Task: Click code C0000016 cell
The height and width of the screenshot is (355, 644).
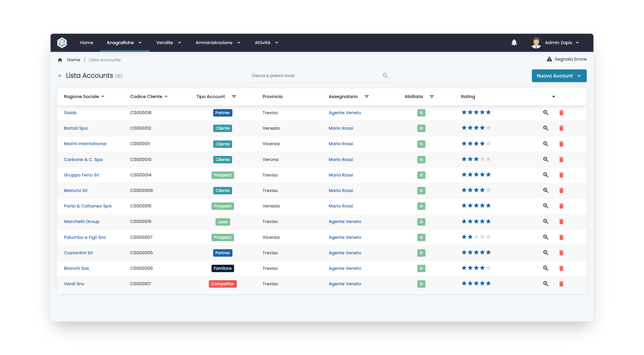Action: (141, 222)
